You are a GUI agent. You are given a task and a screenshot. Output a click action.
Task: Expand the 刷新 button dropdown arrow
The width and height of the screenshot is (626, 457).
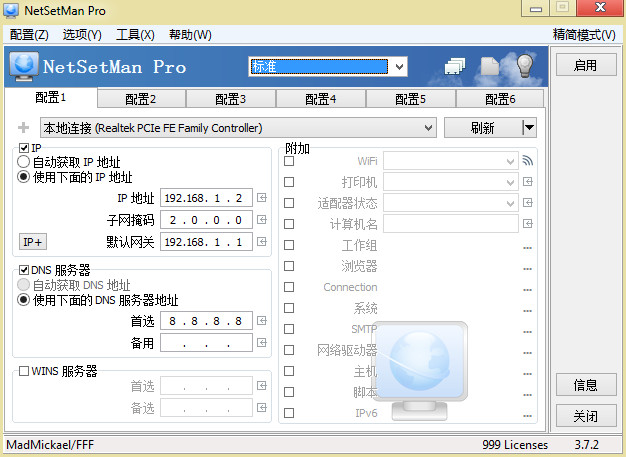tap(529, 128)
